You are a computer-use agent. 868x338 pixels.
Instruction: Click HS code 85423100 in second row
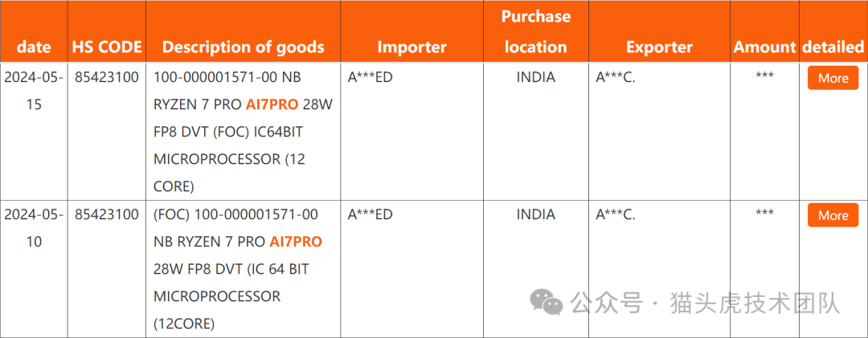coord(107,214)
